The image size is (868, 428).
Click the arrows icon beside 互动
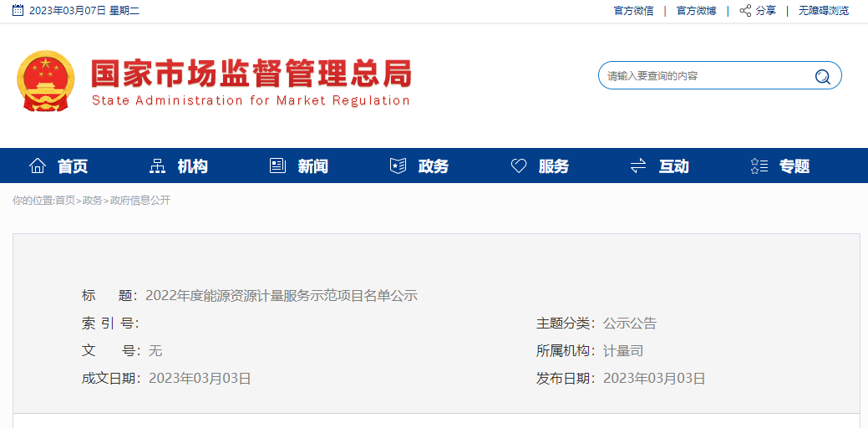(638, 166)
